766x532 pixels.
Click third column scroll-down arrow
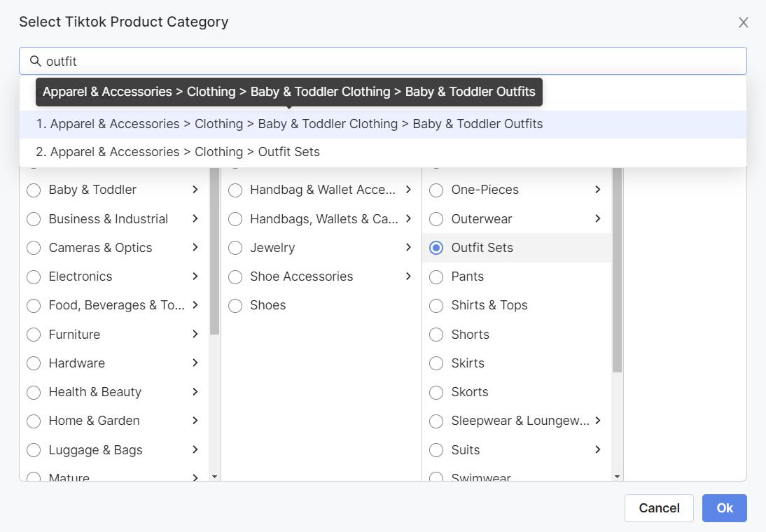click(x=617, y=476)
